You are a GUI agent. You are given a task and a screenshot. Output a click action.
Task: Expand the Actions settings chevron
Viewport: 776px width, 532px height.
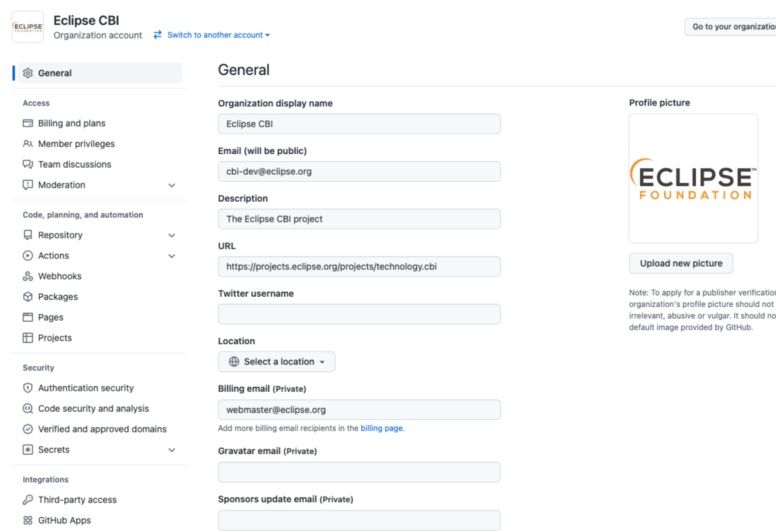[x=172, y=256]
